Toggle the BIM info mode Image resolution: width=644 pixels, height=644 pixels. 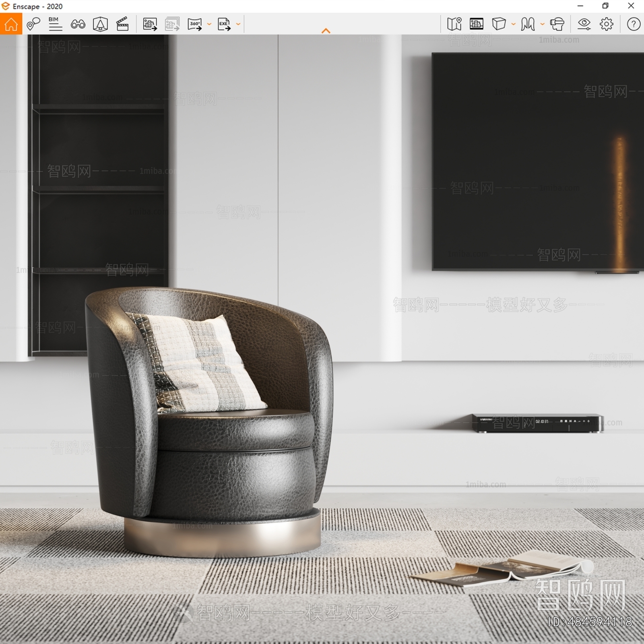[x=55, y=24]
